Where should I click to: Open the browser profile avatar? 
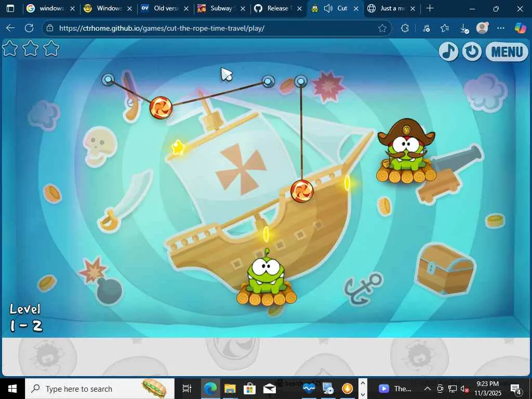tap(482, 28)
